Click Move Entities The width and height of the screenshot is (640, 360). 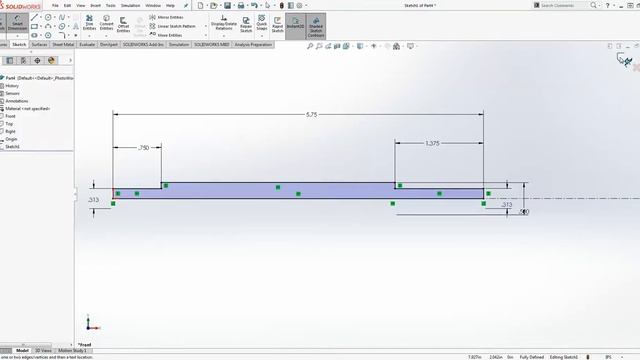(x=166, y=35)
